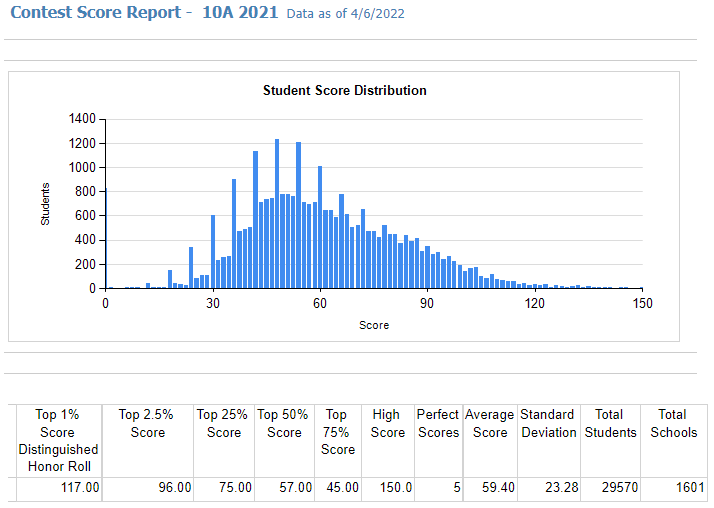Select the 96.00 table cell

148,488
